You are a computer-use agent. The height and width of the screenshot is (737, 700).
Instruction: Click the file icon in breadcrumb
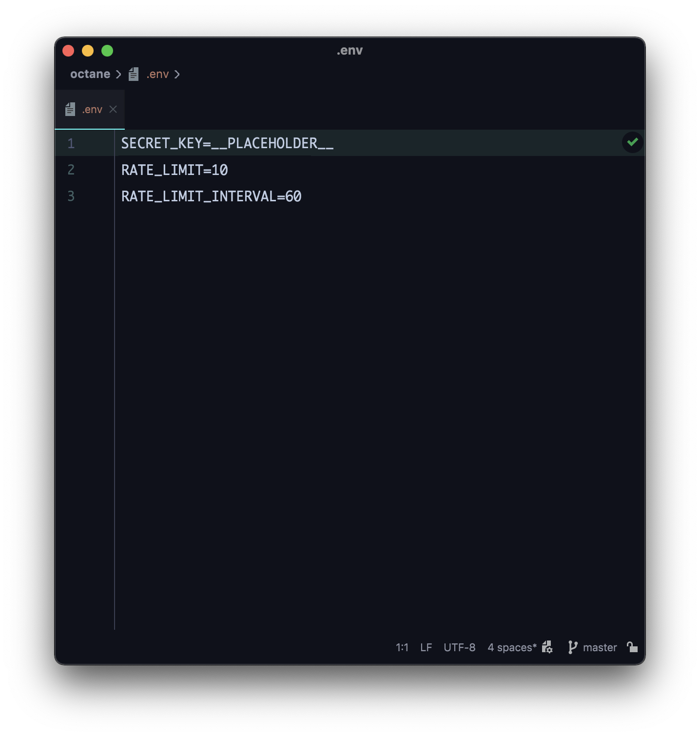point(134,74)
